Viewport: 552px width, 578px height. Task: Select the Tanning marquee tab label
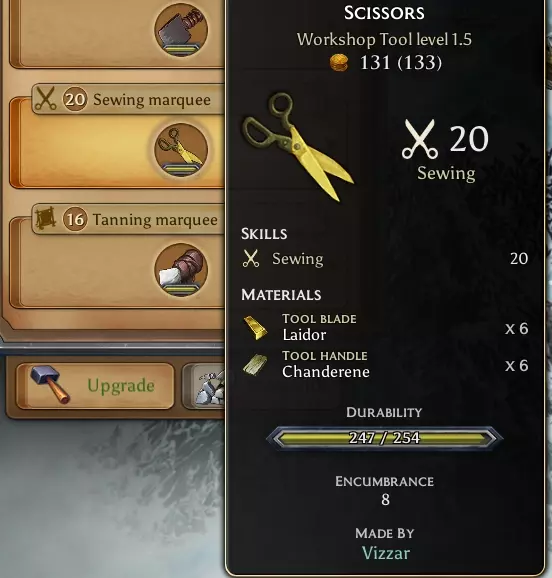coord(155,220)
